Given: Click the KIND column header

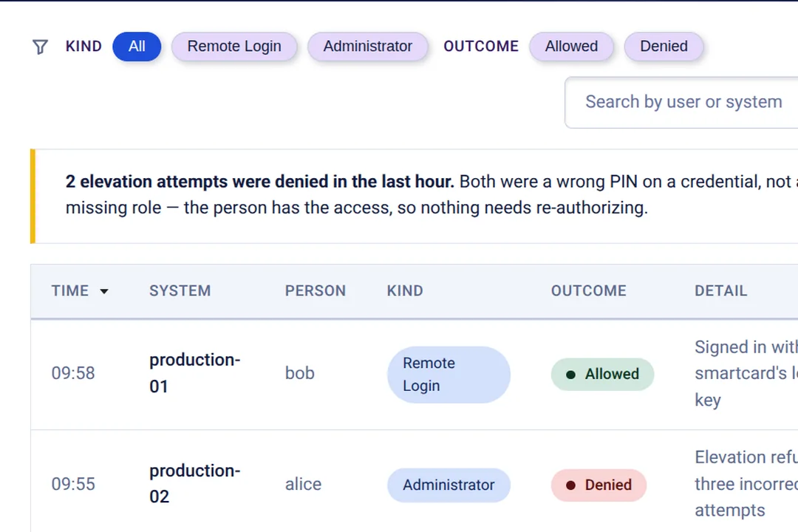Looking at the screenshot, I should (405, 290).
